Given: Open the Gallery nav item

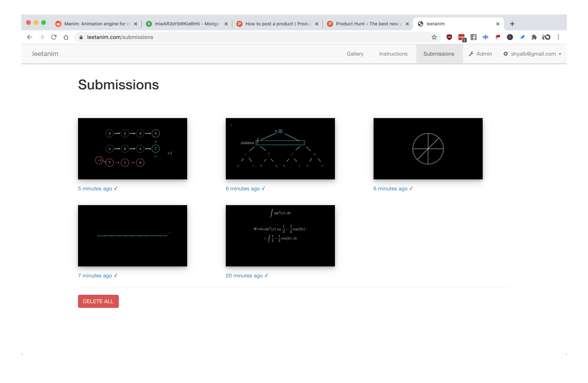Looking at the screenshot, I should [355, 54].
